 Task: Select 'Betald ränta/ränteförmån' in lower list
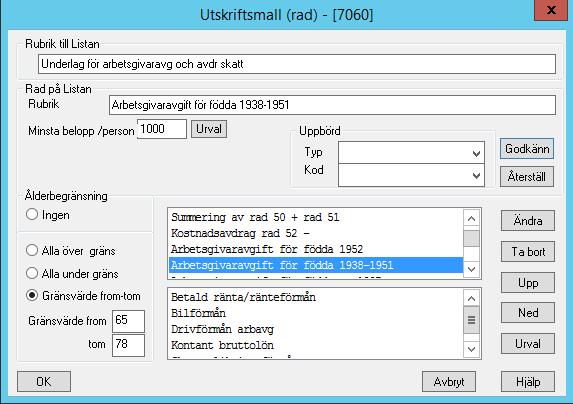coord(316,297)
